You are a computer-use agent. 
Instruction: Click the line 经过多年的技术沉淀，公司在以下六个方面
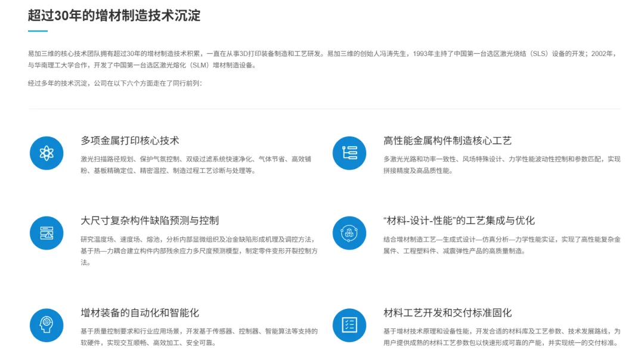point(115,83)
